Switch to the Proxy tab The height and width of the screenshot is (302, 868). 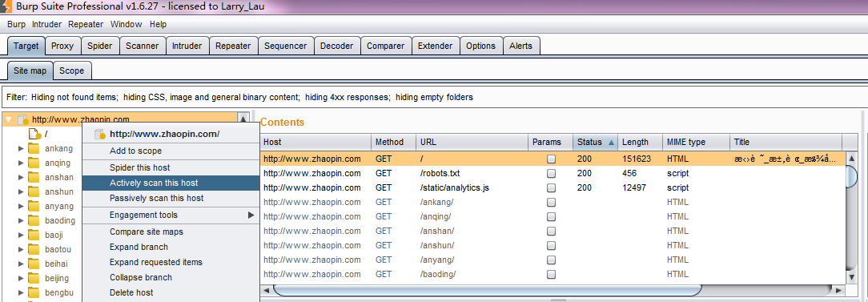[62, 46]
